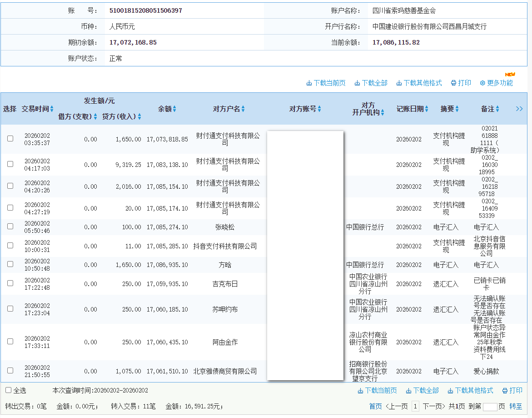Image resolution: width=532 pixels, height=418 pixels.
Task: Open the 更多功能 gear icon
Action: coord(482,83)
